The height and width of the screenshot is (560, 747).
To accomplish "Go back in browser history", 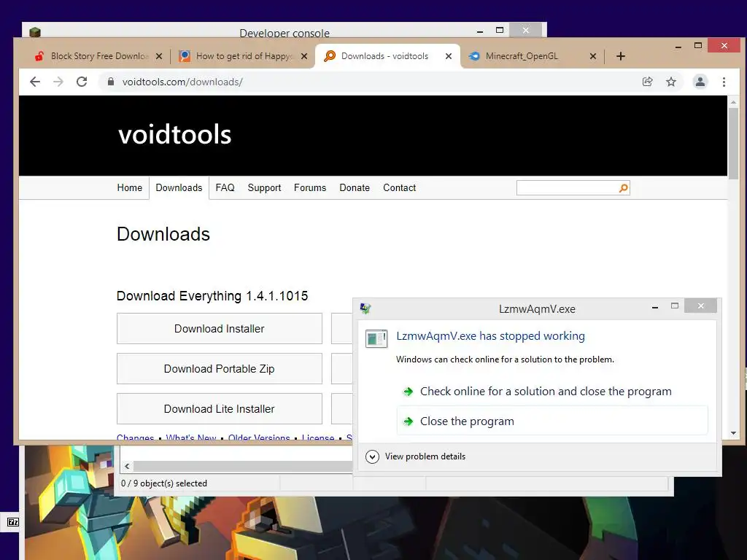I will click(35, 82).
